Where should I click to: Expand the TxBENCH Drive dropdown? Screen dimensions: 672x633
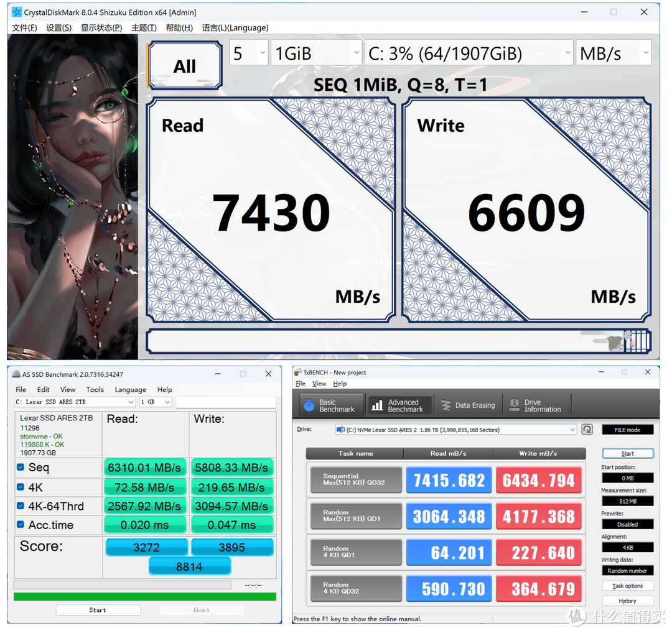tap(456, 430)
